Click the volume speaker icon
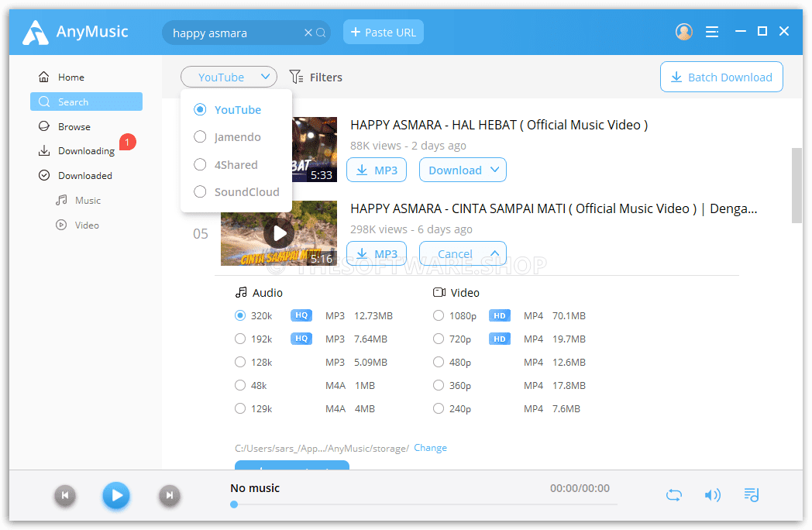The width and height of the screenshot is (812, 530). click(713, 495)
